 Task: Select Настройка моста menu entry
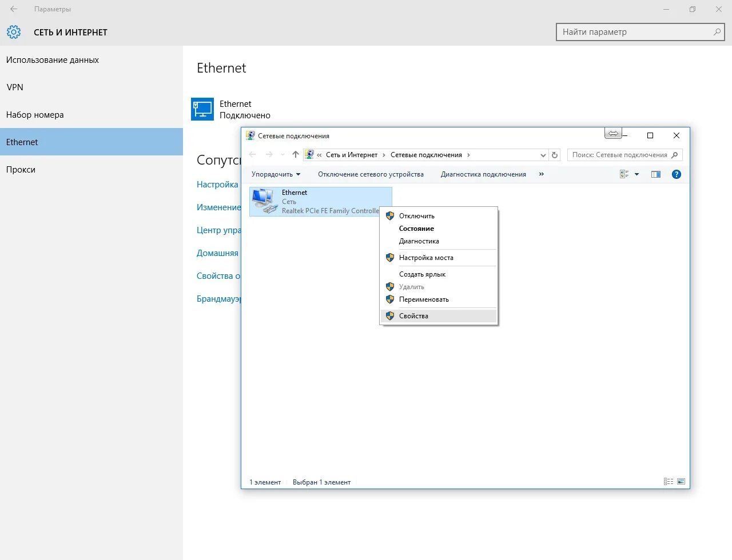click(439, 258)
